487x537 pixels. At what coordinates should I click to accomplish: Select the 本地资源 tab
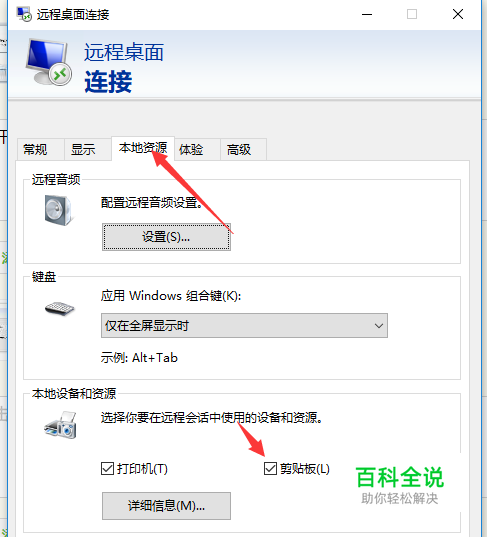point(143,148)
